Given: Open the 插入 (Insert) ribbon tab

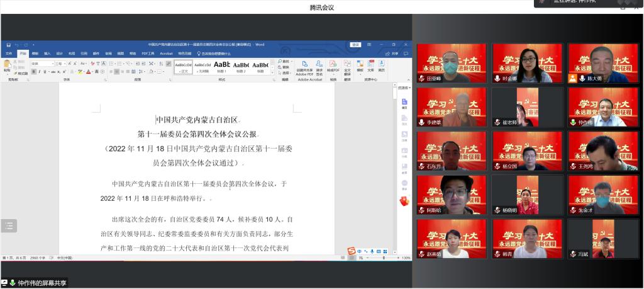Looking at the screenshot, I should coord(47,54).
